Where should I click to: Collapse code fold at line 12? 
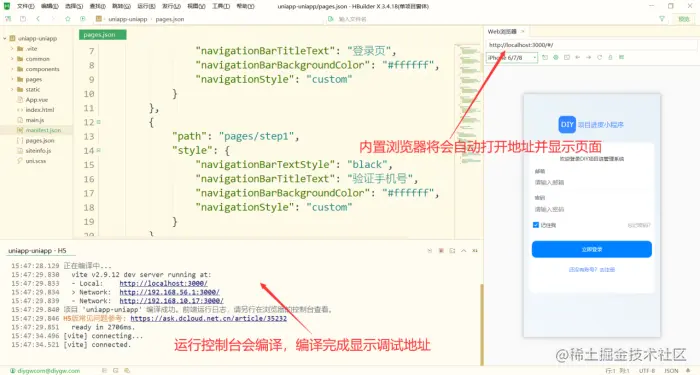click(x=99, y=122)
